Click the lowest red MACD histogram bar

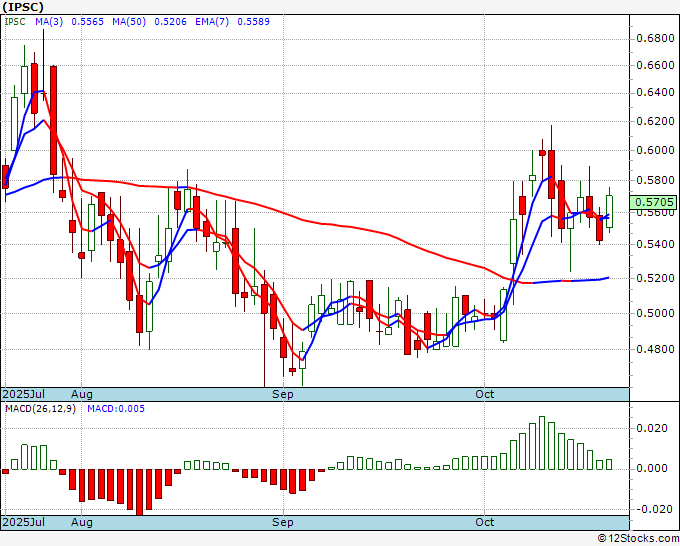tap(140, 492)
